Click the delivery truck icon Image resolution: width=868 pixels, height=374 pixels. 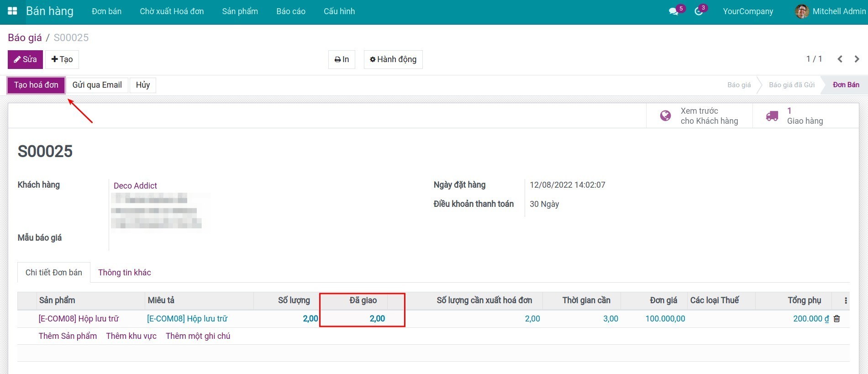[772, 116]
